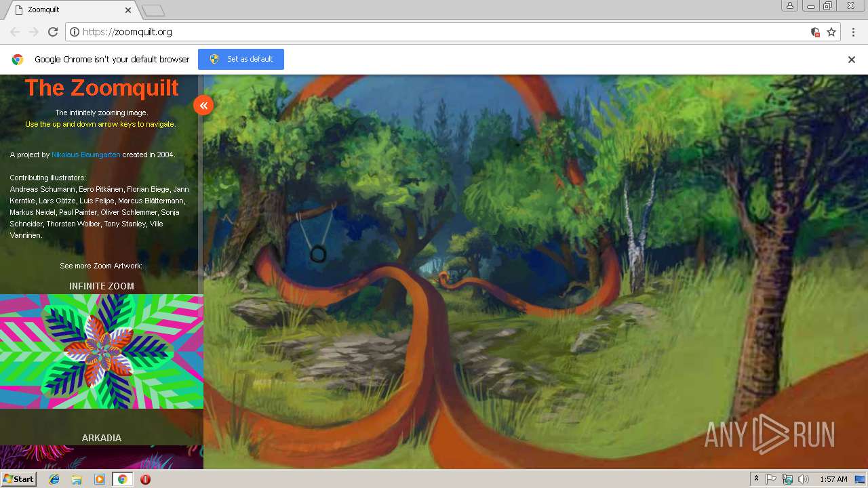
Task: Open the INFINITE ZOOM artwork link
Action: pyautogui.click(x=102, y=286)
